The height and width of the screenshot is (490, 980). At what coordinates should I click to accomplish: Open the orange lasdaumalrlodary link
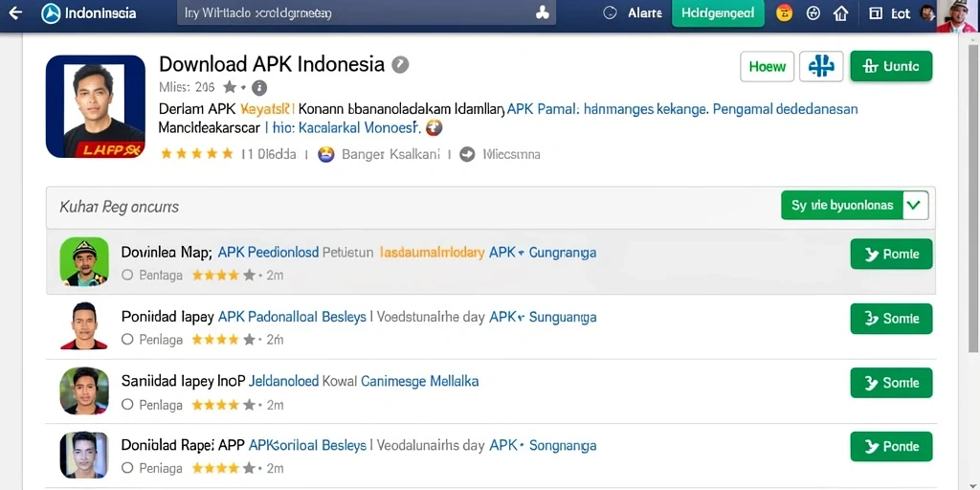432,253
